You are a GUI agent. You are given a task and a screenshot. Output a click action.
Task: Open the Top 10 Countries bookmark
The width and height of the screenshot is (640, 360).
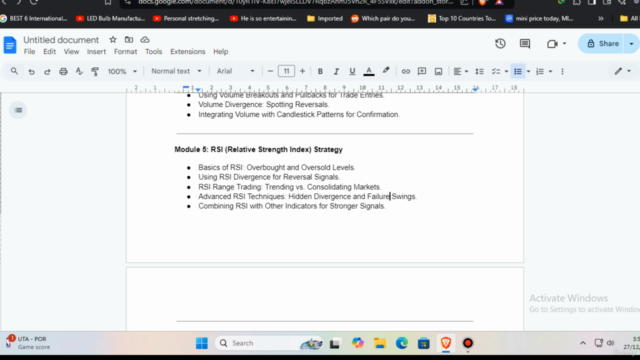click(462, 18)
